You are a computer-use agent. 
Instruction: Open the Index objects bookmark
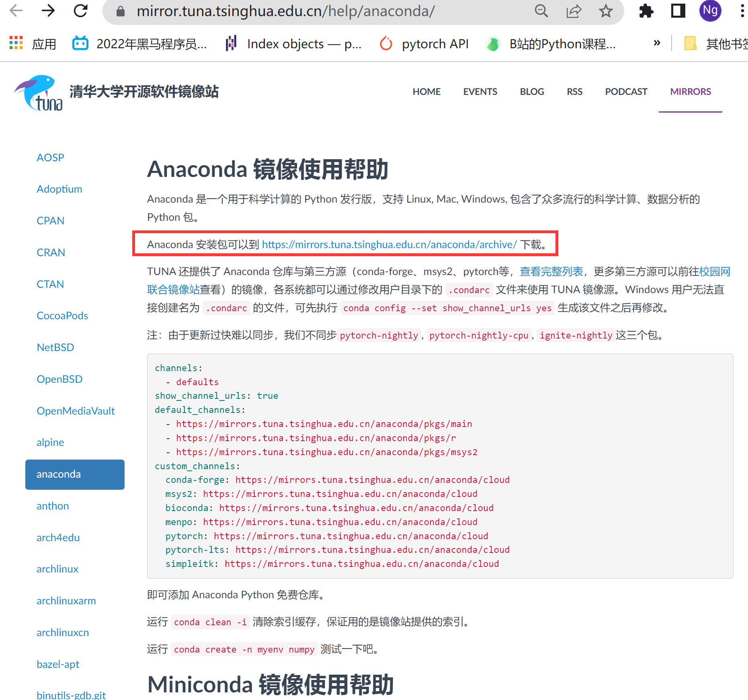click(x=294, y=43)
